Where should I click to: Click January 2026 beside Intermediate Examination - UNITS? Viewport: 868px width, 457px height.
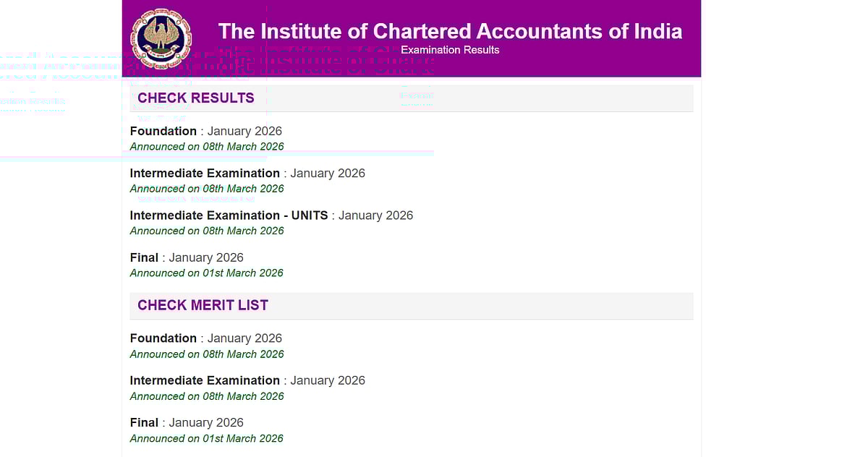(376, 215)
